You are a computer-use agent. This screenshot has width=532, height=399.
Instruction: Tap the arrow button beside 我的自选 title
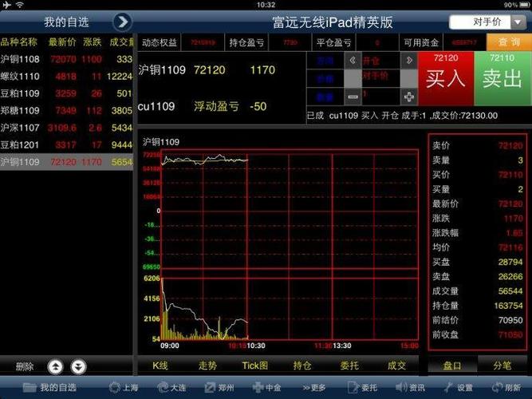tap(122, 22)
